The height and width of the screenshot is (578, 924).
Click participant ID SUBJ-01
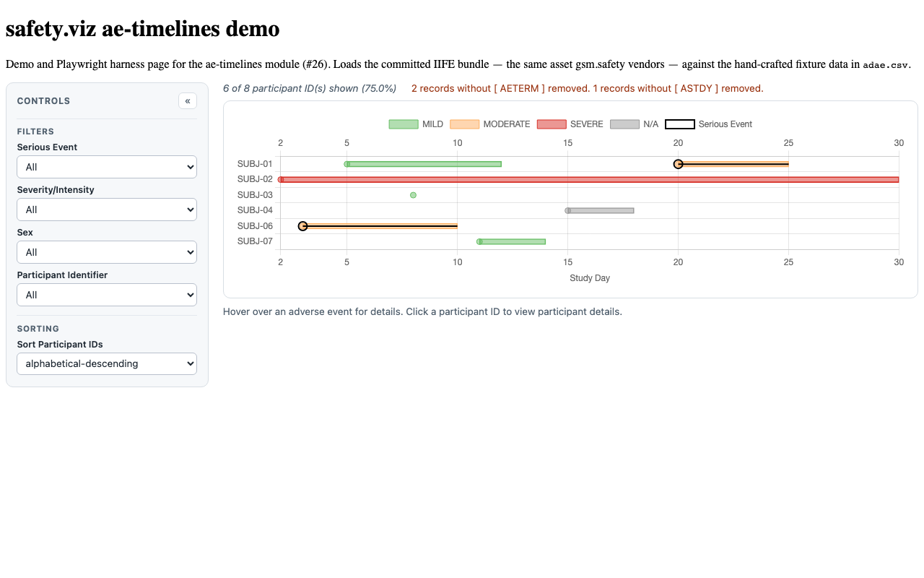[x=255, y=164]
